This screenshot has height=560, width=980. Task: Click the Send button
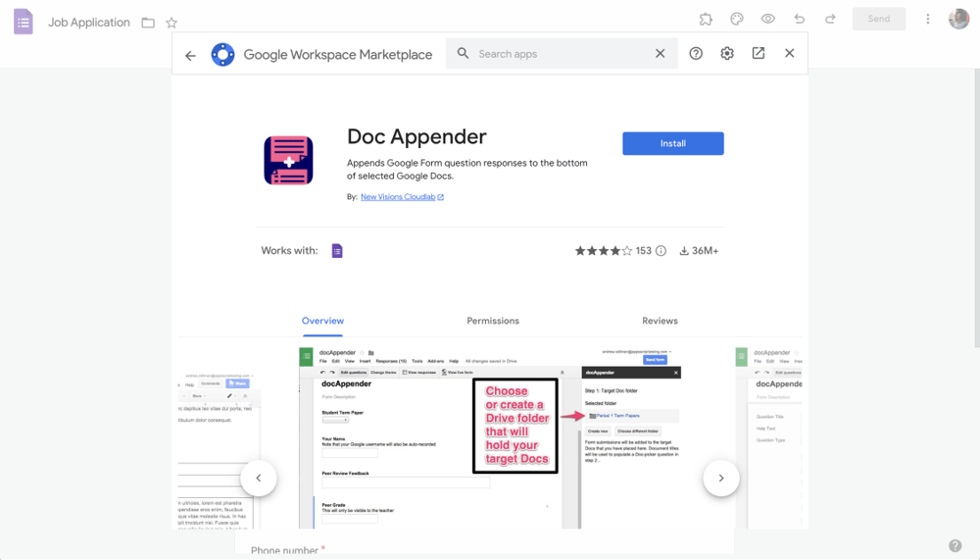[879, 19]
